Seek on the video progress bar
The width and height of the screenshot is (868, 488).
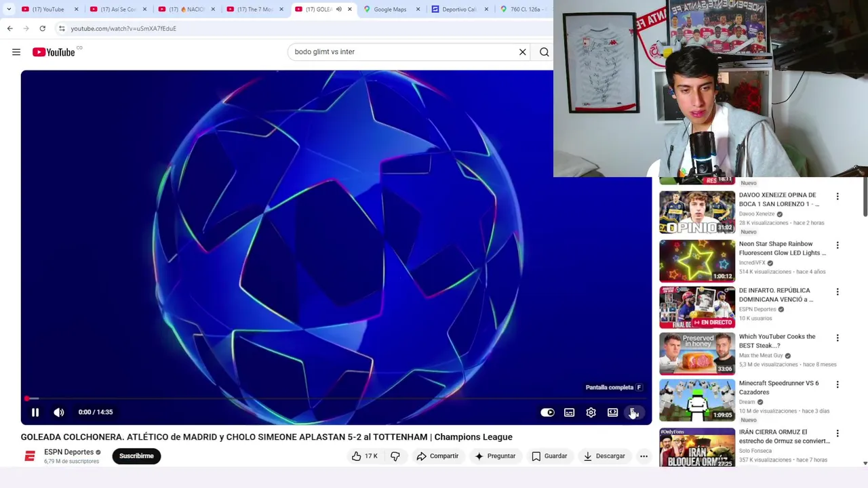click(336, 399)
